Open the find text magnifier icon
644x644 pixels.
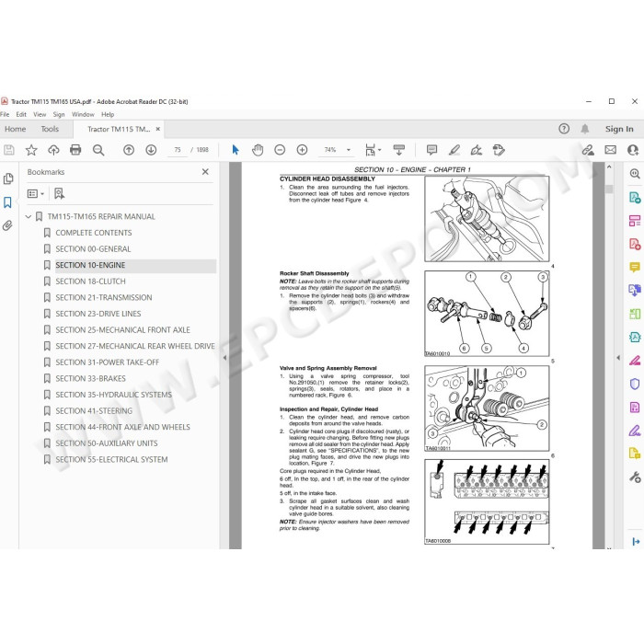98,150
